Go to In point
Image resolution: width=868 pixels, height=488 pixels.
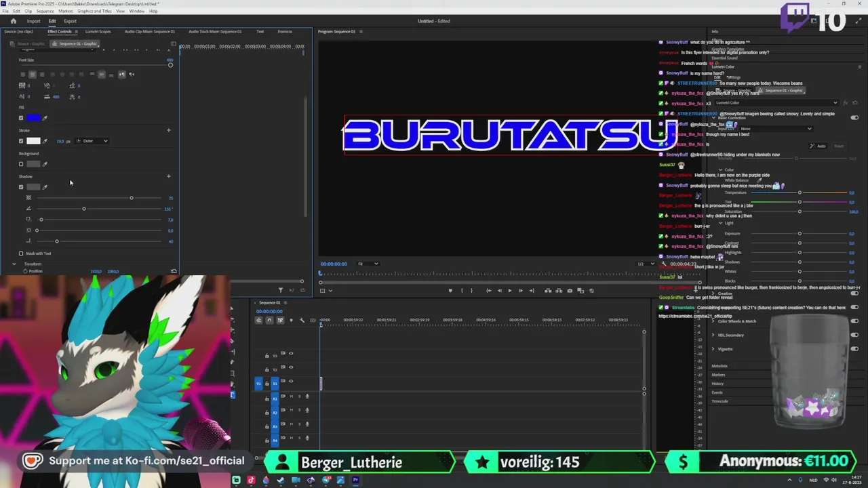(488, 291)
